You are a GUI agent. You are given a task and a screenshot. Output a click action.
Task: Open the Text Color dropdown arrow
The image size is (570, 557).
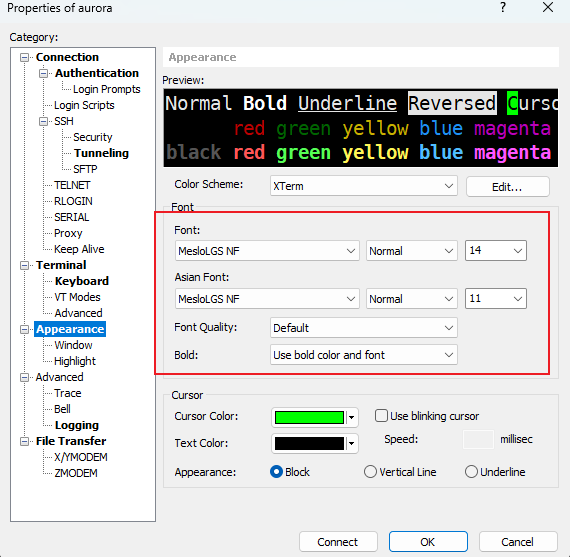tap(352, 444)
